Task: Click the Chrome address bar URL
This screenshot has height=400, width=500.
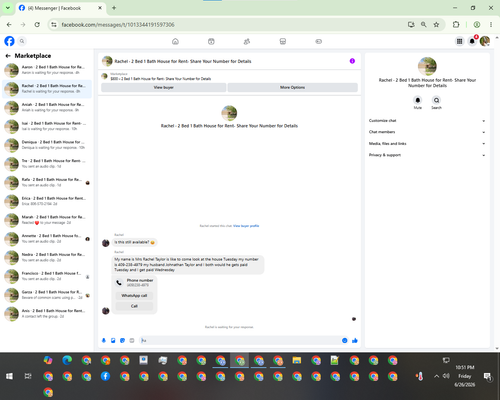Action: [118, 25]
